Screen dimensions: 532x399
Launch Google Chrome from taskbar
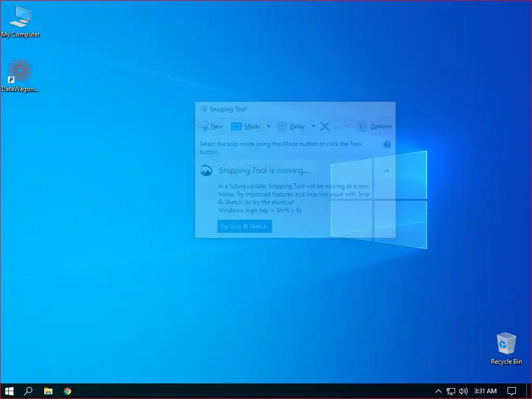[68, 391]
